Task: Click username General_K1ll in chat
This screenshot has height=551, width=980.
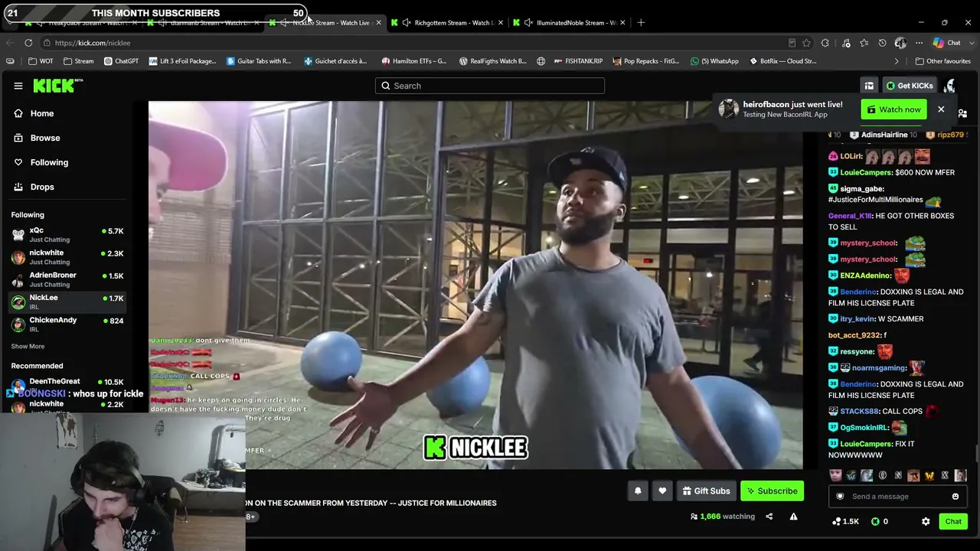Action: (851, 216)
